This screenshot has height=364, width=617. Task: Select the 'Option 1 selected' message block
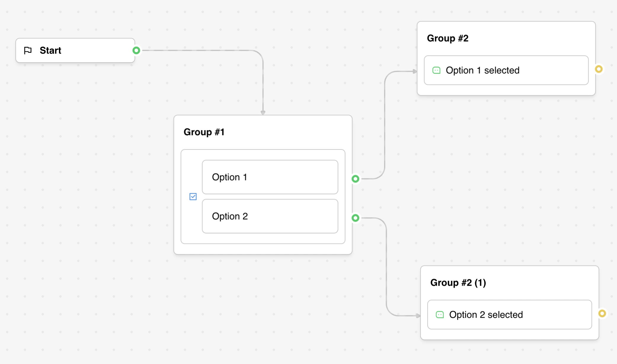point(506,70)
